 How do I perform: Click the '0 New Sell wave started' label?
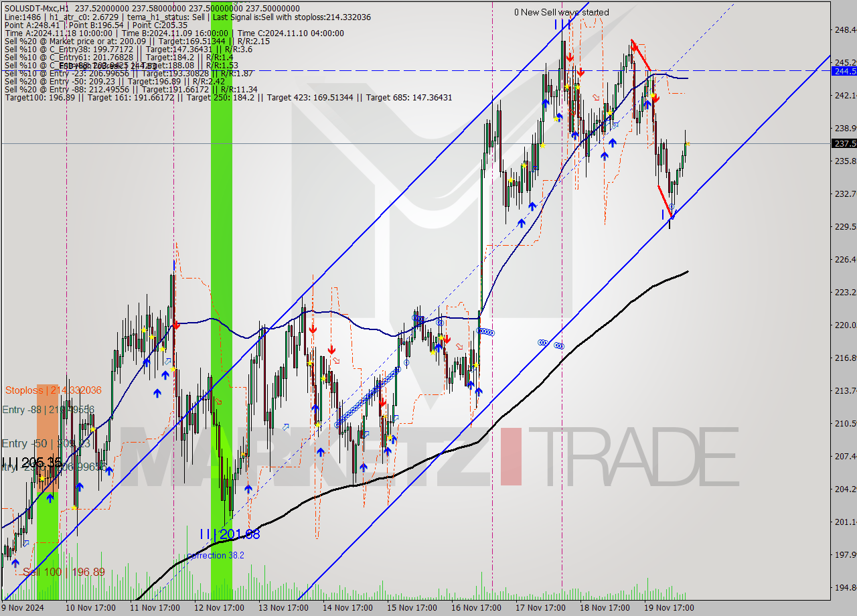tap(561, 12)
